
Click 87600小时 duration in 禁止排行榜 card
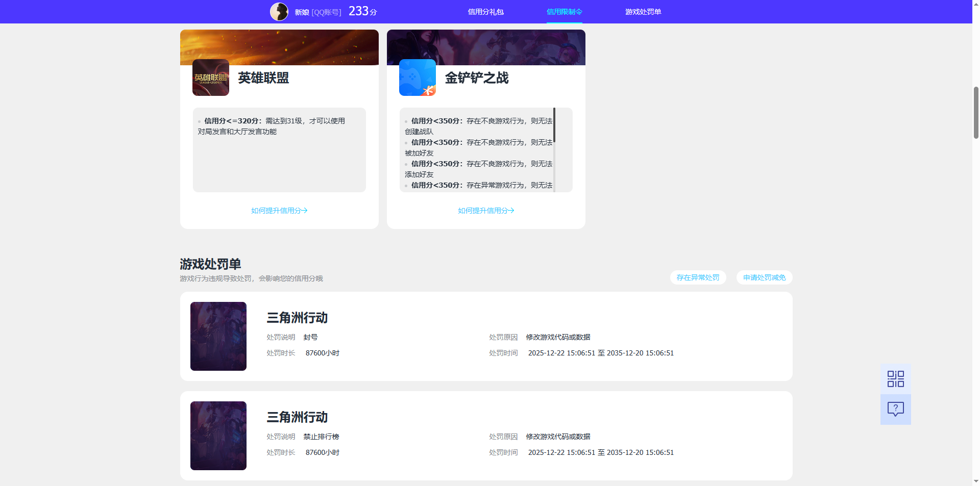[323, 452]
